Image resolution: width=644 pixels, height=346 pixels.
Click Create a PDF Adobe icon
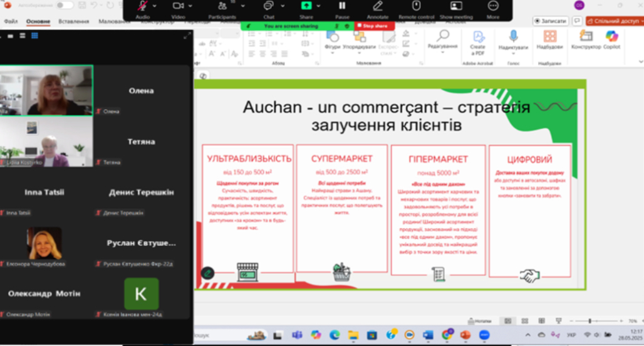tap(477, 43)
